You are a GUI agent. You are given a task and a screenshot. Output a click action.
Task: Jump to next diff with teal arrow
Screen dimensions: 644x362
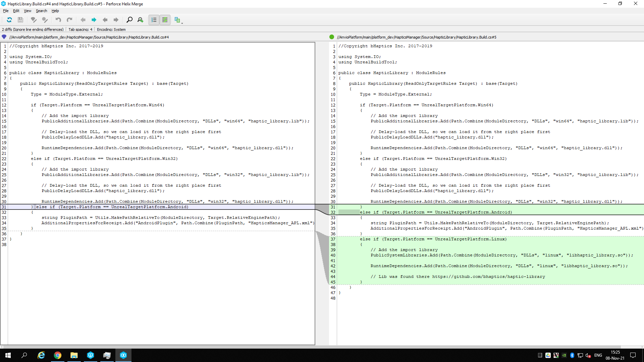[94, 20]
